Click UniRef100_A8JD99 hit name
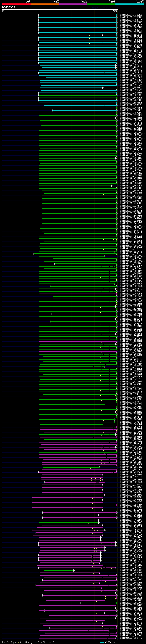The height and width of the screenshot is (644, 146). [131, 113]
